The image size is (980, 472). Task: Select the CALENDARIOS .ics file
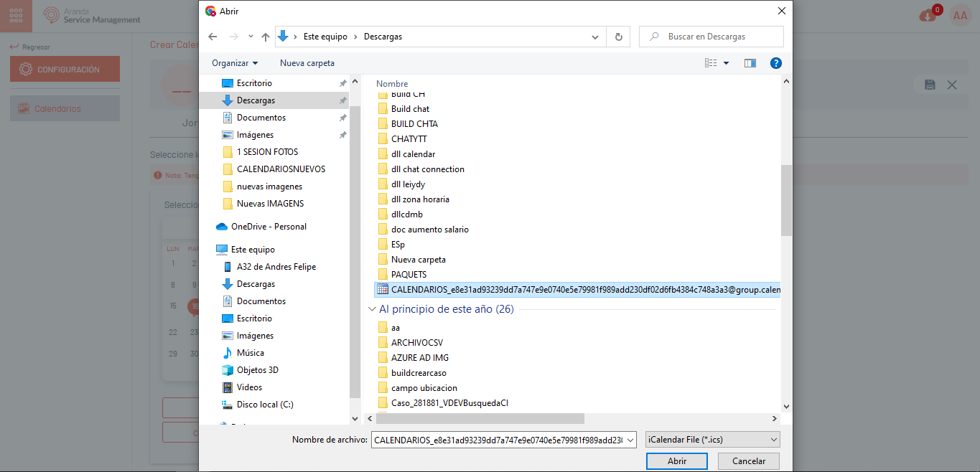point(574,290)
